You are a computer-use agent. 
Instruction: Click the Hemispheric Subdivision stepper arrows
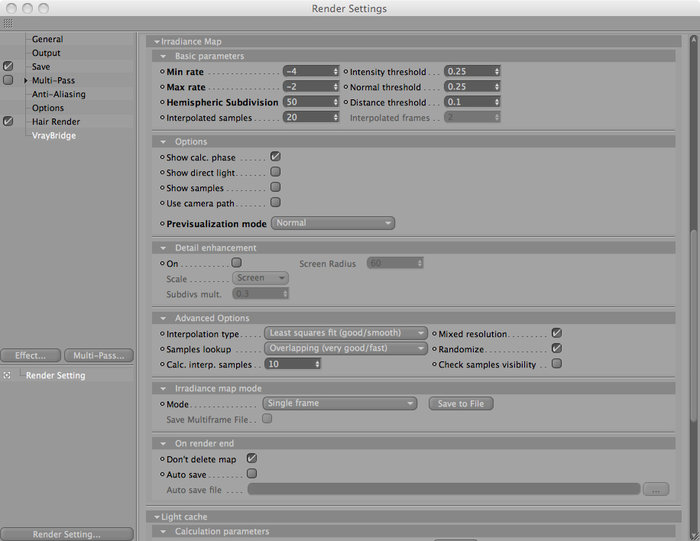335,102
